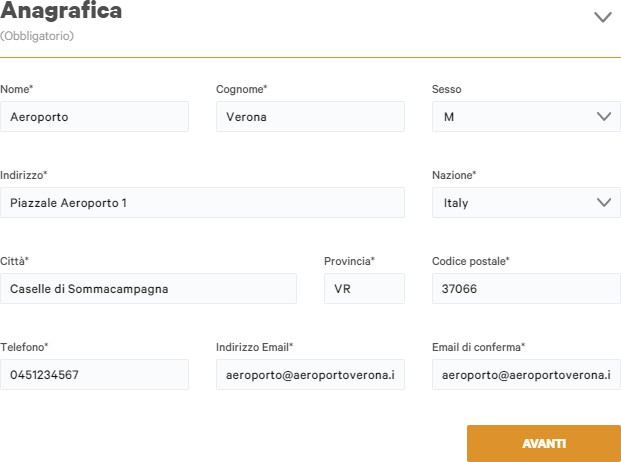Click the orange AVANTI button

click(x=544, y=443)
